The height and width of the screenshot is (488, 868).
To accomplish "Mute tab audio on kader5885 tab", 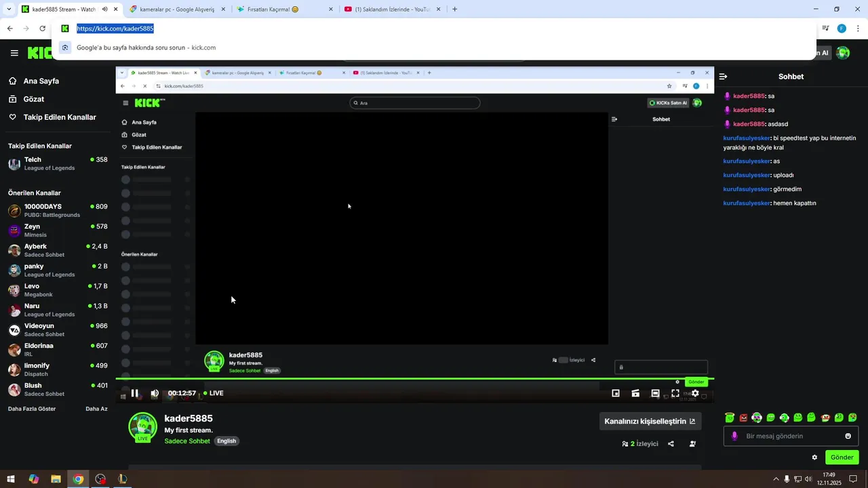I will 105,9.
